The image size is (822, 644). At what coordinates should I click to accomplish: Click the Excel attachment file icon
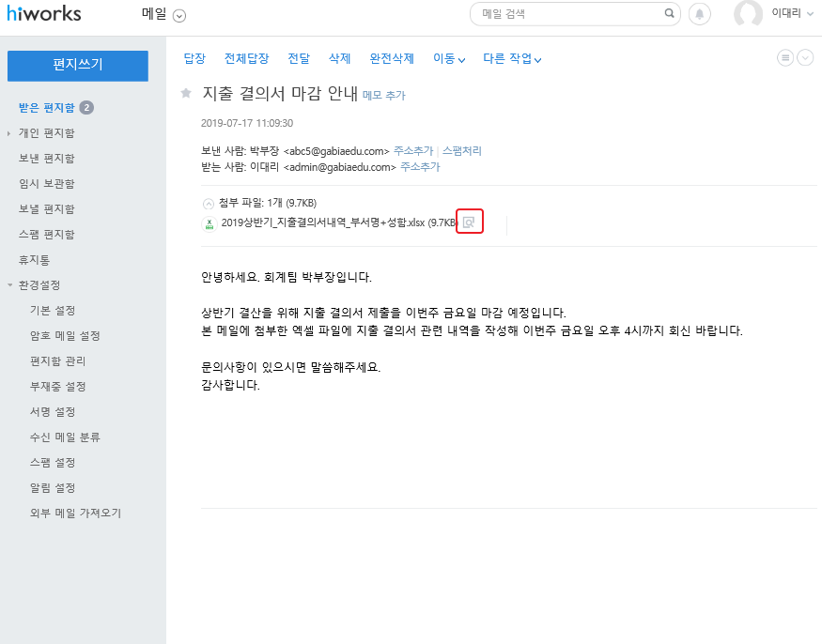(x=209, y=223)
